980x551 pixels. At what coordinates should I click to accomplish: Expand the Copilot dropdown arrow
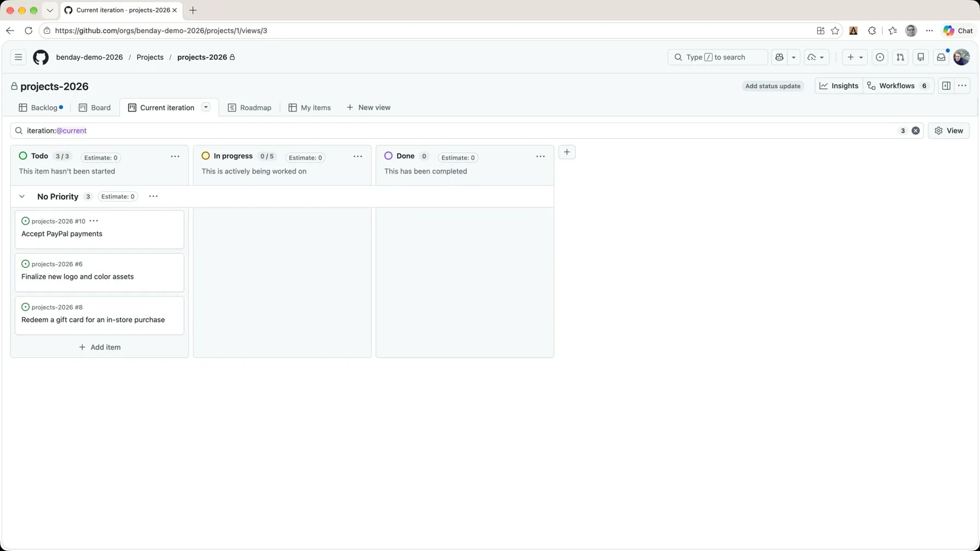point(794,57)
